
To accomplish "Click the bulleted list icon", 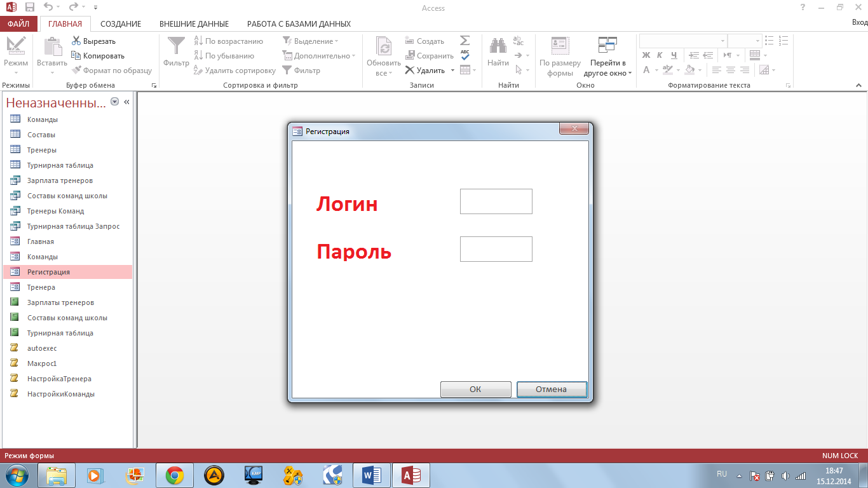I will click(769, 41).
